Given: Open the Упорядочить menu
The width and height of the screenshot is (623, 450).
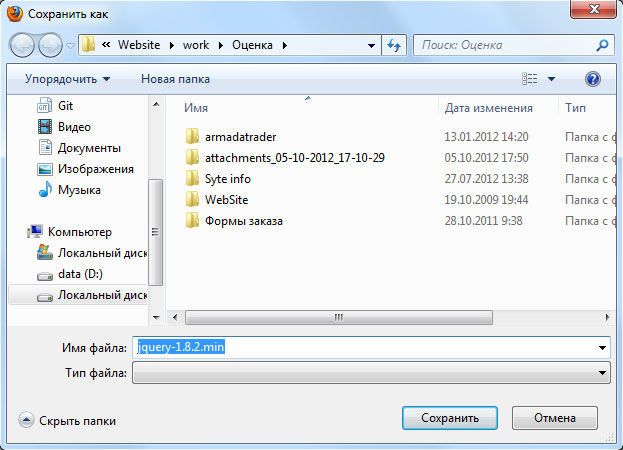Looking at the screenshot, I should click(x=67, y=79).
